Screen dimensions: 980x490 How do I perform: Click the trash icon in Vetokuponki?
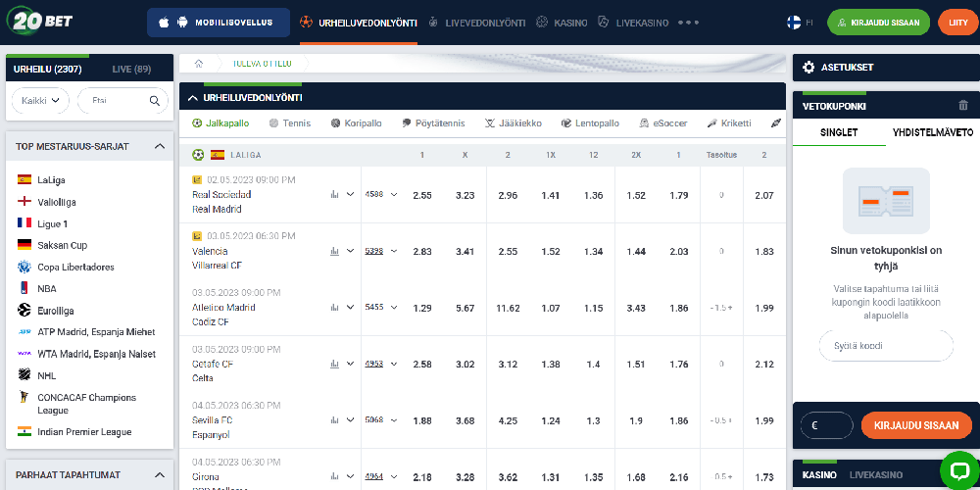[x=962, y=106]
